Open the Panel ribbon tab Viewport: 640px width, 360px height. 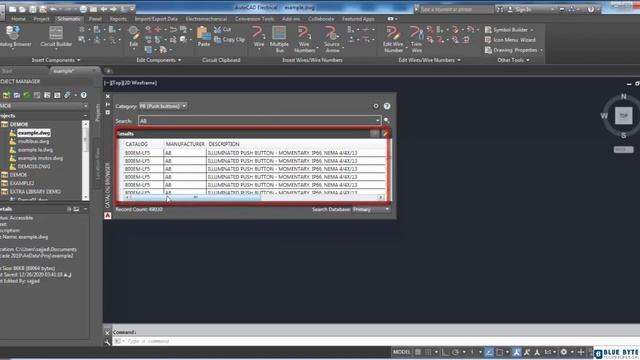click(95, 19)
